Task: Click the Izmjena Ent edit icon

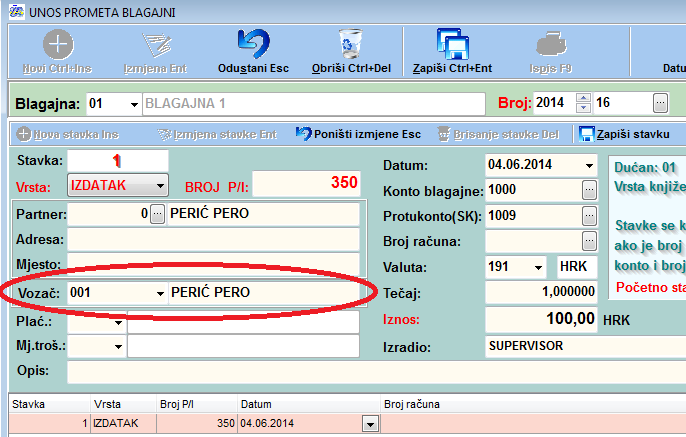Action: [x=156, y=44]
